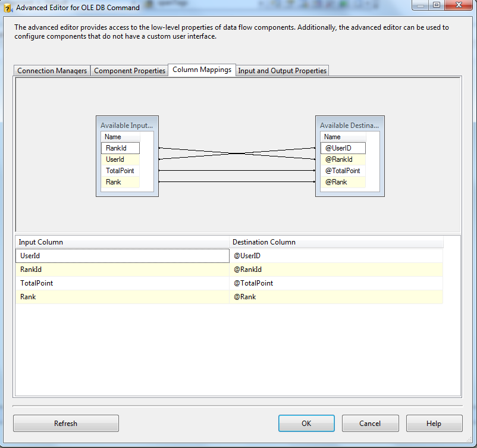This screenshot has width=477, height=448.
Task: Click the dialog title bar icon
Action: (x=8, y=8)
